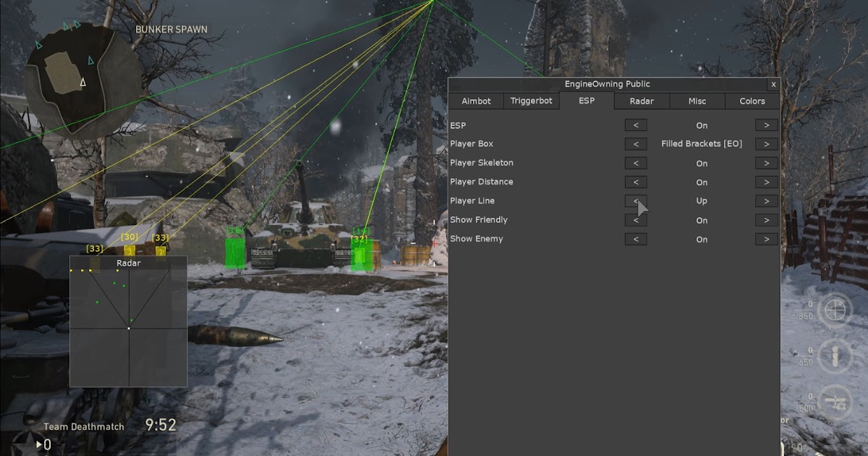
Task: Click the Player Skeleton On value
Action: (x=702, y=164)
